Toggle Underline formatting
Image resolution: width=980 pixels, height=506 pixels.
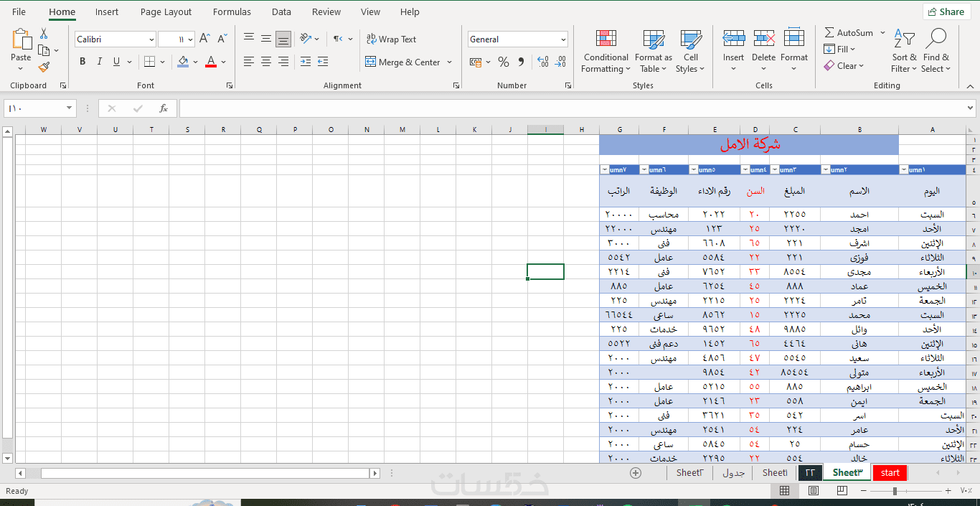pyautogui.click(x=117, y=62)
